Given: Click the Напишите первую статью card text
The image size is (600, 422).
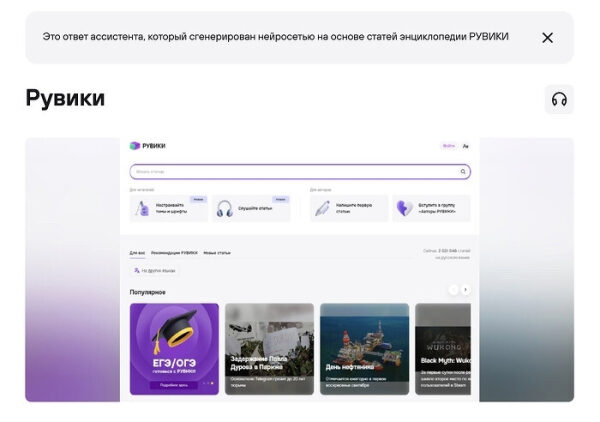Looking at the screenshot, I should pos(354,208).
